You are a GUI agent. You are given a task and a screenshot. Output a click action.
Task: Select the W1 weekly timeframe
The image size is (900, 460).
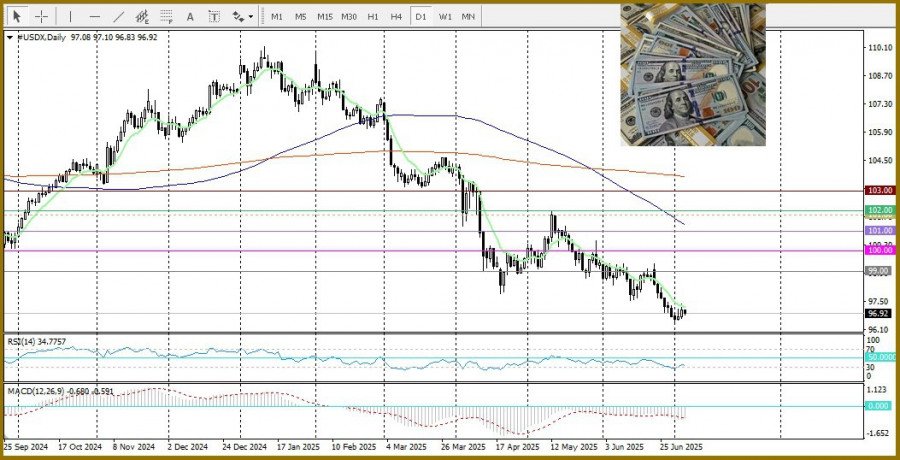coord(444,17)
